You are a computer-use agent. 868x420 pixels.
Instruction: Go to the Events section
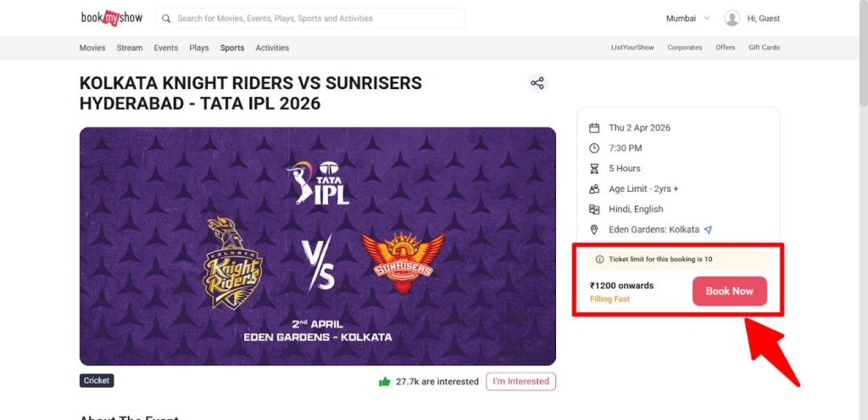(x=165, y=48)
